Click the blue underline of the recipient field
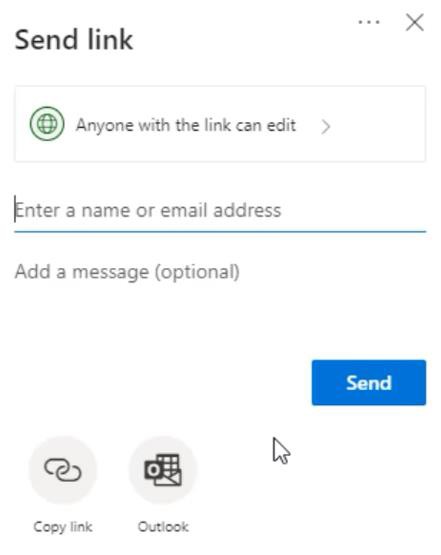Screen dimensions: 441x555 pyautogui.click(x=220, y=231)
